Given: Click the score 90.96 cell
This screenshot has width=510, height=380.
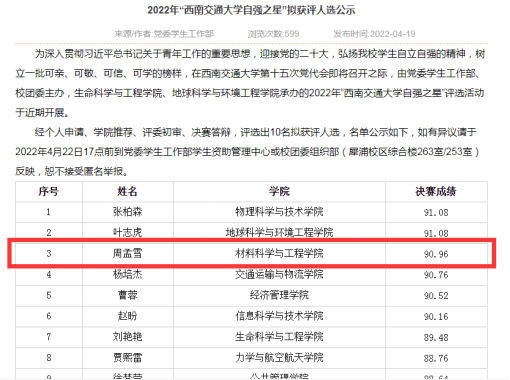Looking at the screenshot, I should [436, 254].
